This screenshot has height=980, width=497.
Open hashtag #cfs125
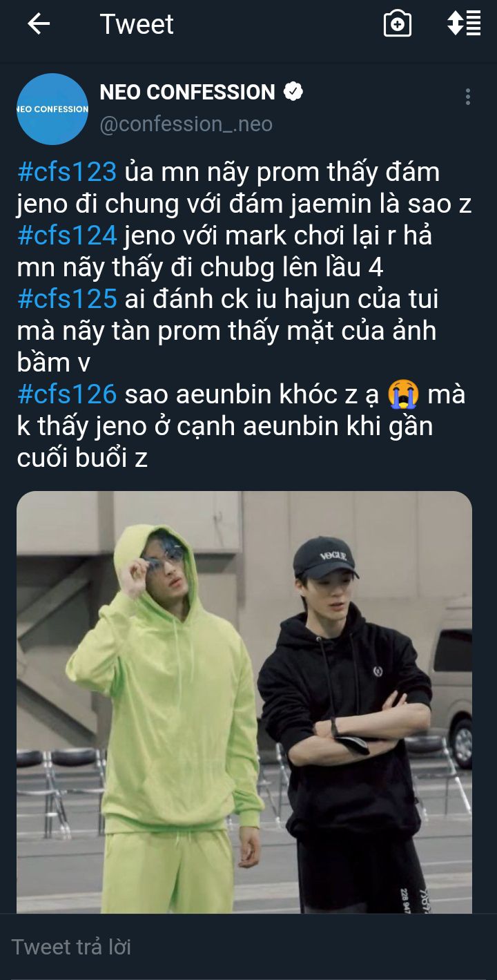[x=67, y=299]
